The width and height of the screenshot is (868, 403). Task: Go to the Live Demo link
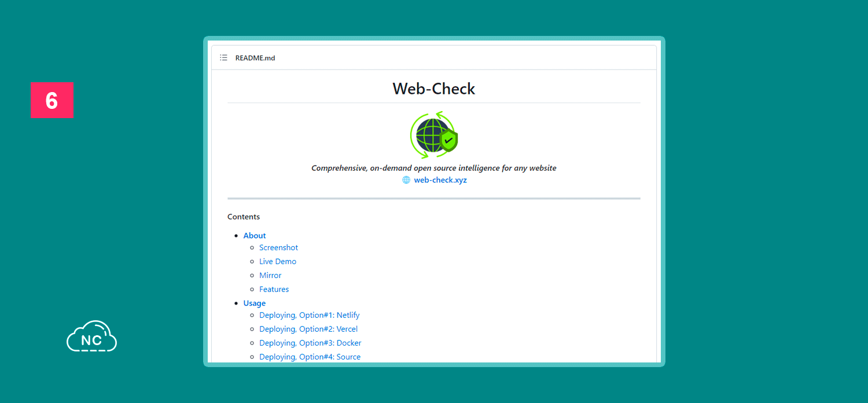pyautogui.click(x=278, y=261)
